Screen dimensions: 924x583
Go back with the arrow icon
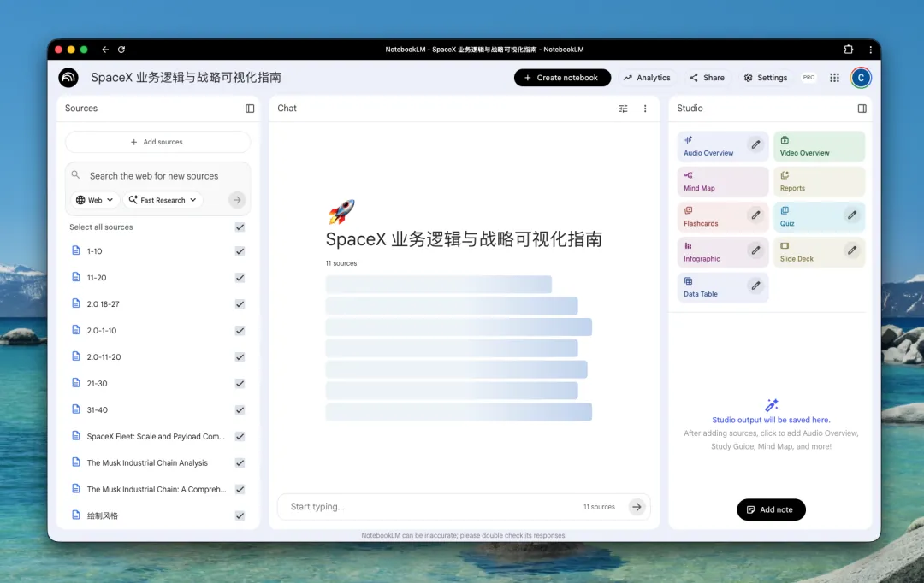pos(105,50)
